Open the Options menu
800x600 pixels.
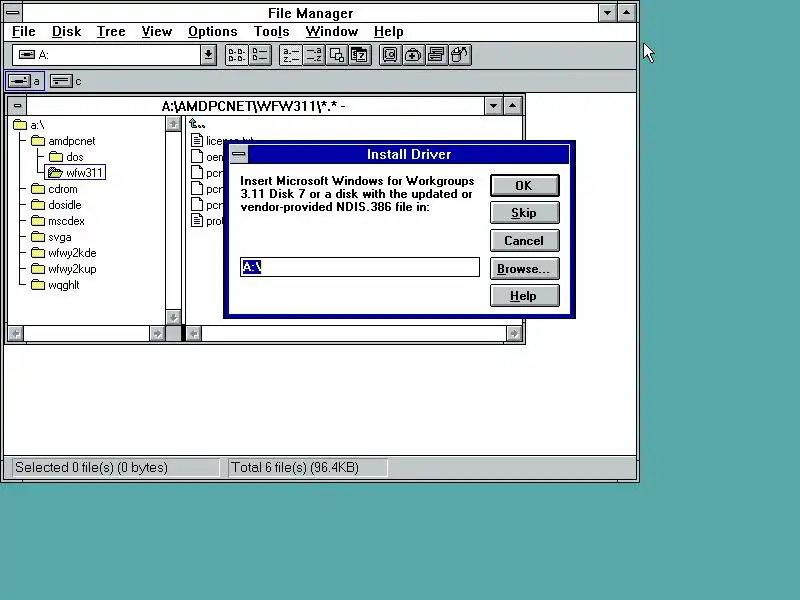click(212, 32)
